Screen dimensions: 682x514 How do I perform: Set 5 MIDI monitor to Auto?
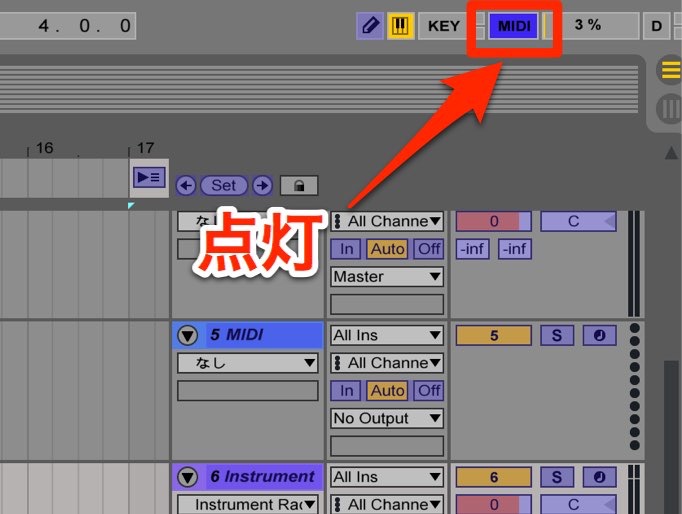click(387, 391)
